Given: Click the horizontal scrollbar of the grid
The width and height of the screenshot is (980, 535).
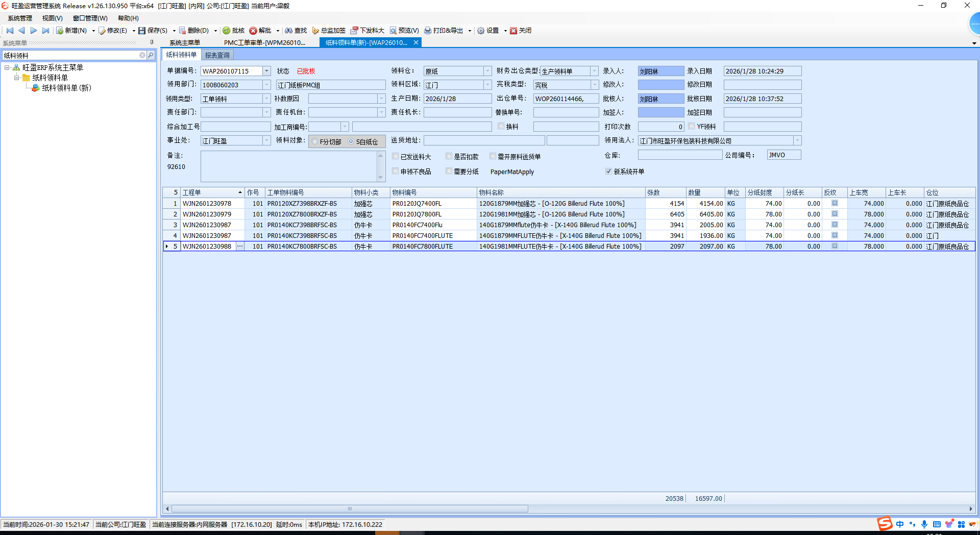Looking at the screenshot, I should pyautogui.click(x=350, y=508).
